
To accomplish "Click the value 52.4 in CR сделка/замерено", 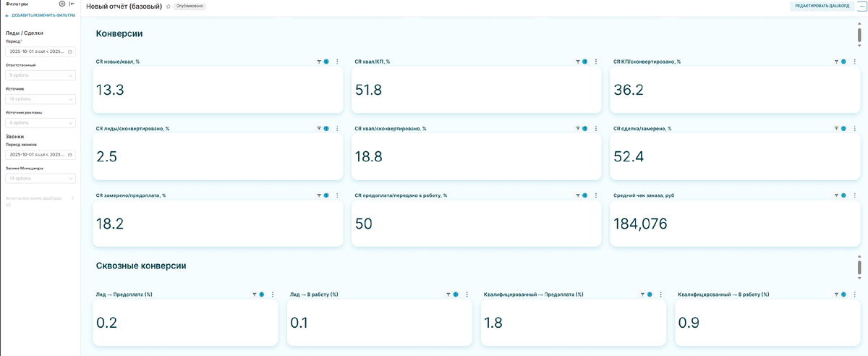I will [628, 157].
